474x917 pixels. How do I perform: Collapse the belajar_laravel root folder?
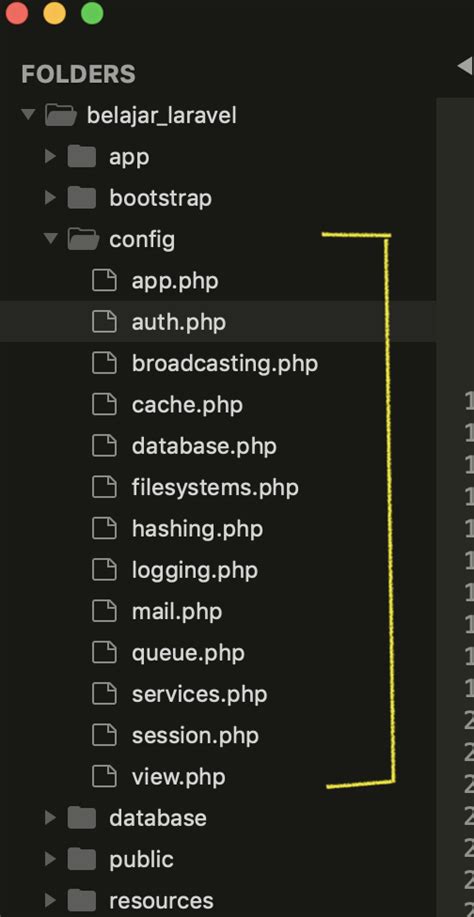(27, 114)
